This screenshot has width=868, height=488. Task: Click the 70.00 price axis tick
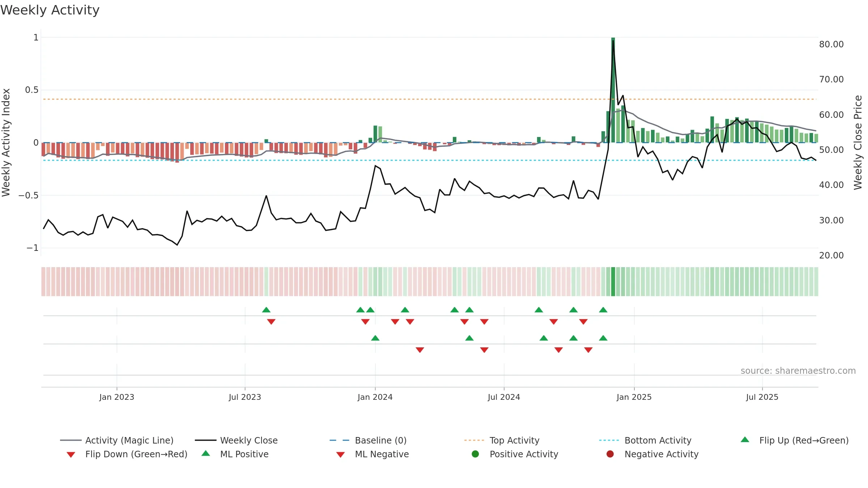coord(831,79)
